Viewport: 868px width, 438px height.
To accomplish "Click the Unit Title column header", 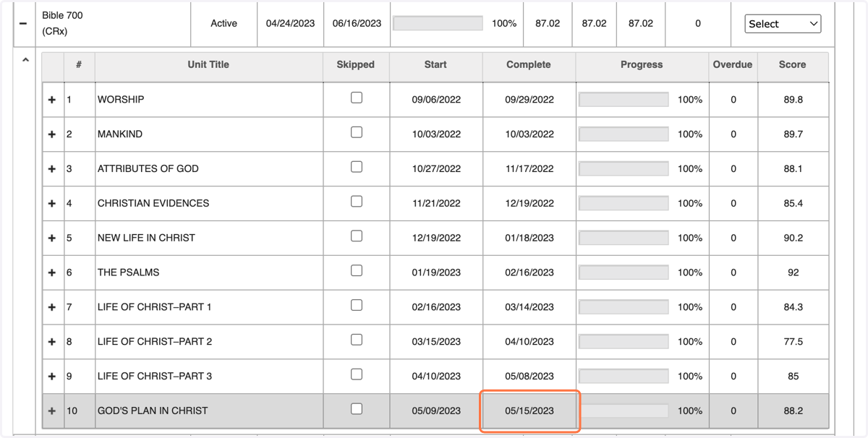I will [208, 65].
